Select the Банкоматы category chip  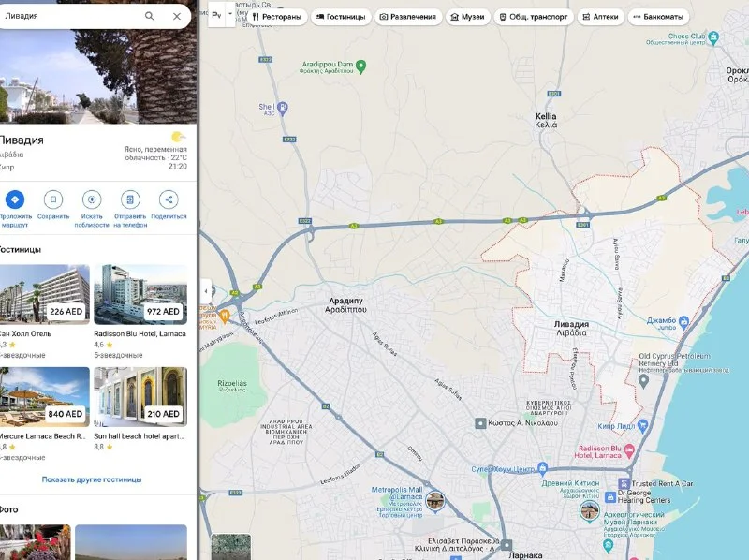click(657, 16)
